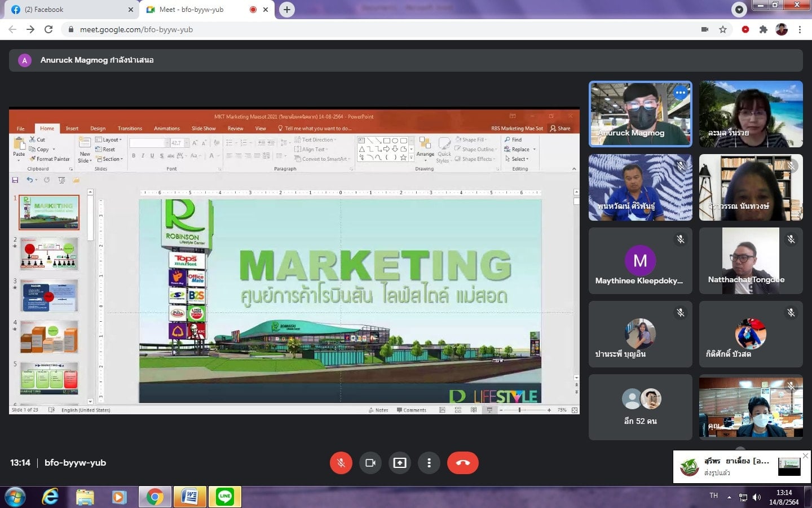The height and width of the screenshot is (508, 812).
Task: Open the Arrange dropdown
Action: tap(425, 148)
